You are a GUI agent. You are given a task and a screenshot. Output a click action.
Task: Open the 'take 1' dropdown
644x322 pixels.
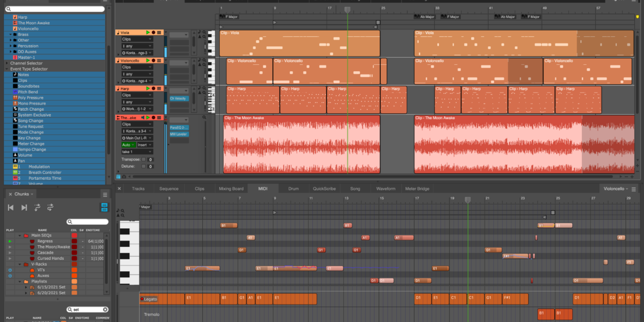point(136,152)
